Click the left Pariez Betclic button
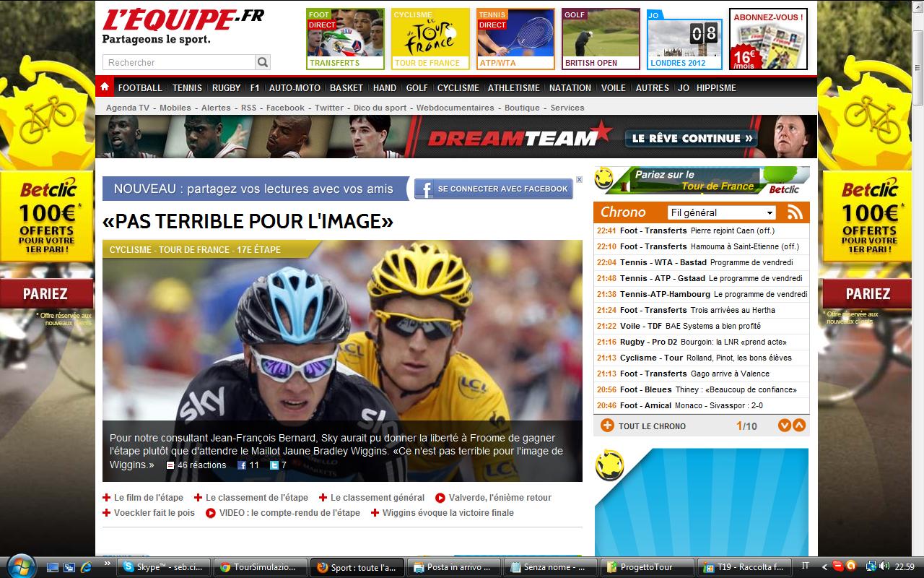Viewport: 924px width, 578px height. (x=45, y=294)
